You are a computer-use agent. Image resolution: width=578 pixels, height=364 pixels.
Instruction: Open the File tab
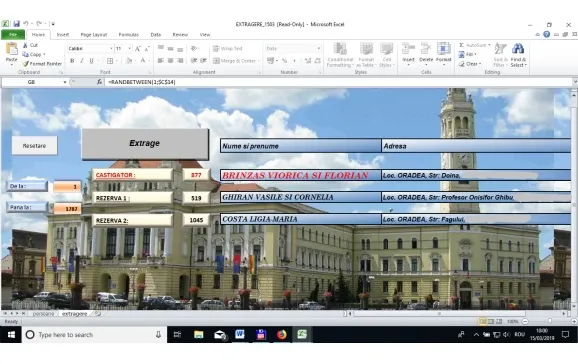tap(13, 34)
